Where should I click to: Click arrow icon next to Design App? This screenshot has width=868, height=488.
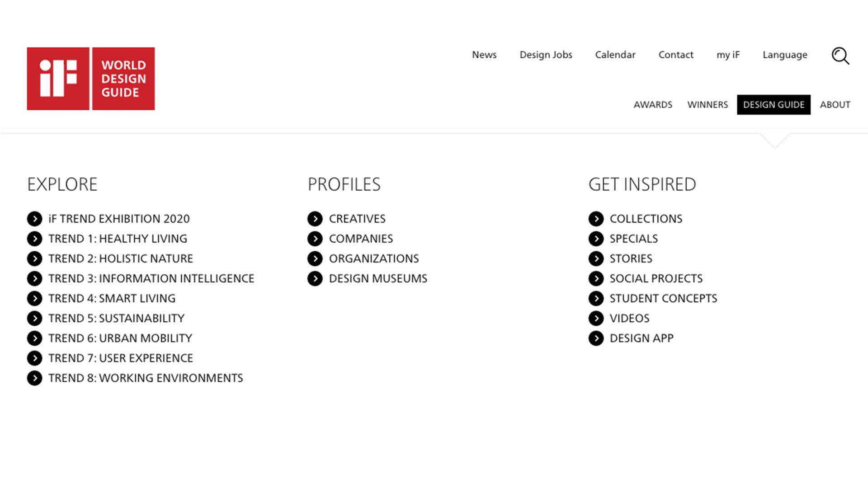click(596, 338)
